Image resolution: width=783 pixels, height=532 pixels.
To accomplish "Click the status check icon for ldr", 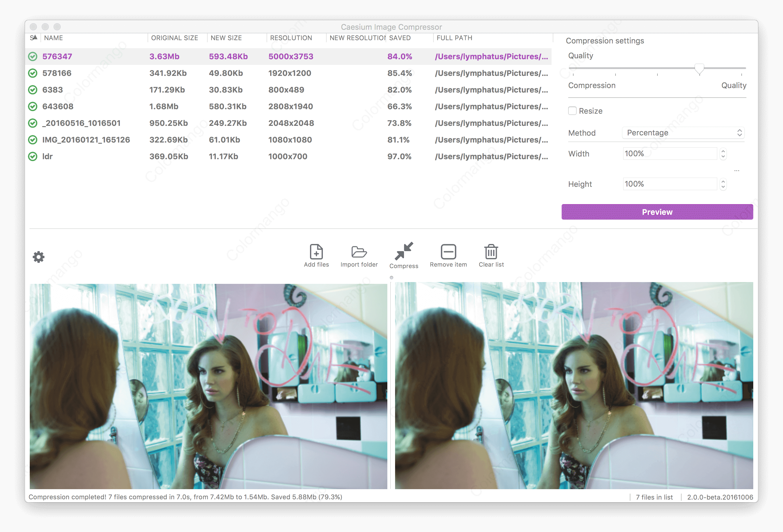I will pos(33,156).
